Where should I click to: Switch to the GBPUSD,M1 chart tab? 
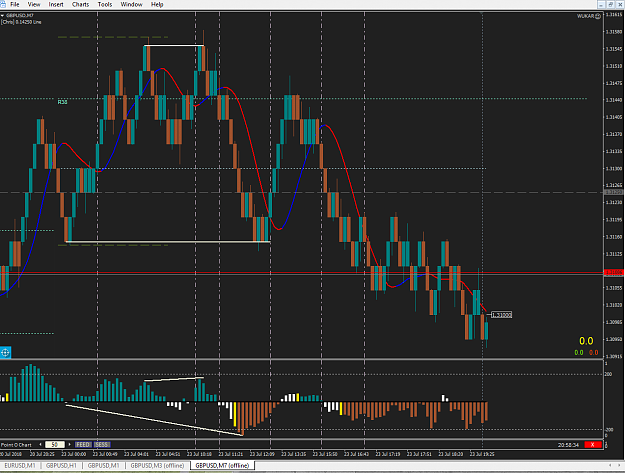(103, 465)
